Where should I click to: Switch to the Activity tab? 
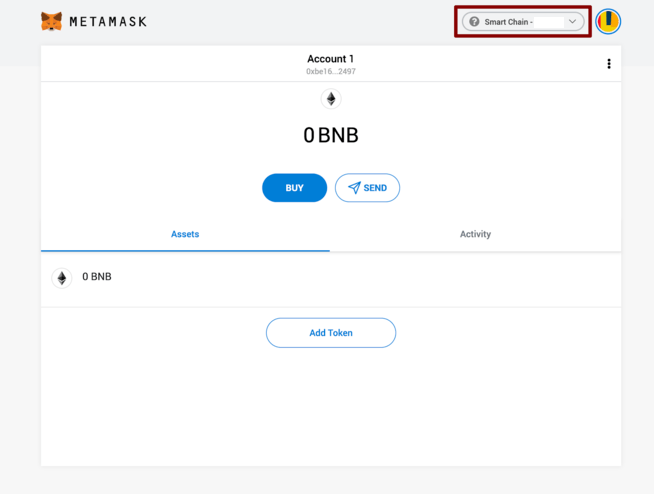(475, 234)
